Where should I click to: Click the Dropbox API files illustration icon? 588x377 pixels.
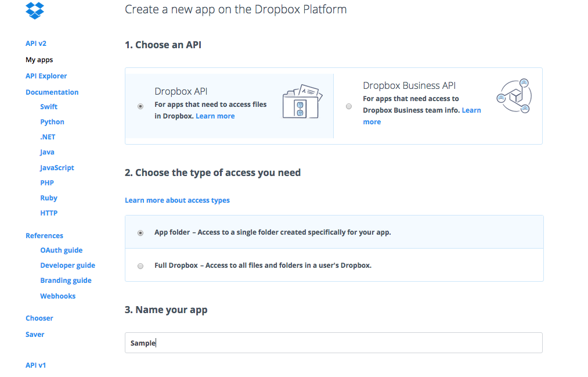point(302,100)
